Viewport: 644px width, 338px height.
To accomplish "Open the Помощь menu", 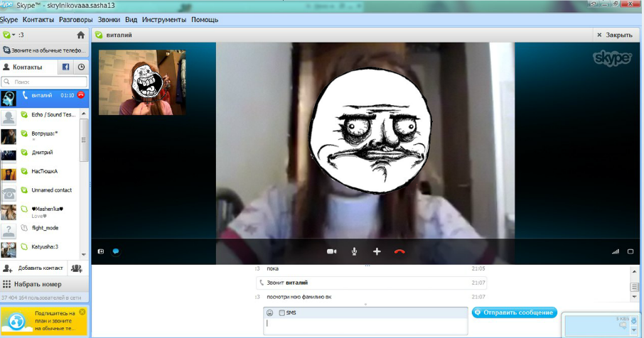I will point(205,20).
